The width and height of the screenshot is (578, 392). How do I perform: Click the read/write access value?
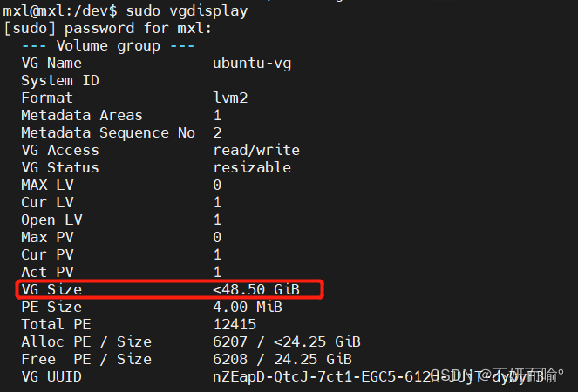point(256,151)
